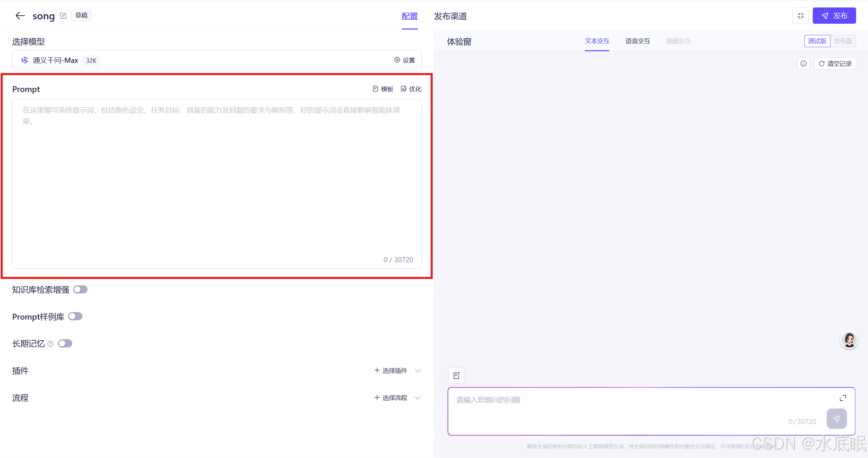Click the send message paper plane icon
The width and height of the screenshot is (868, 458).
click(x=836, y=419)
